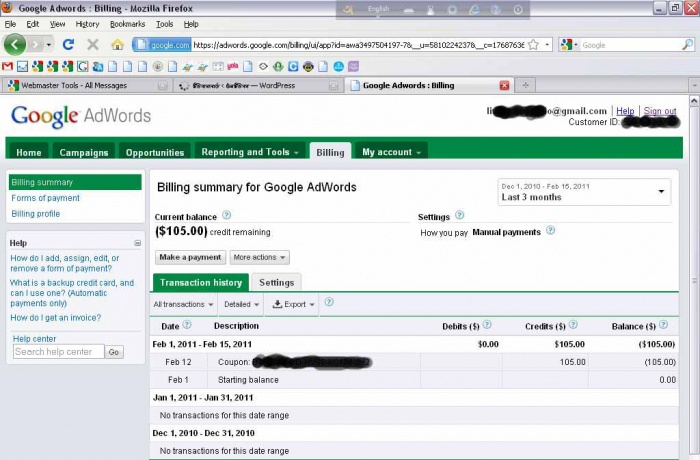Open the Help center link
Image resolution: width=700 pixels, height=460 pixels.
[34, 339]
